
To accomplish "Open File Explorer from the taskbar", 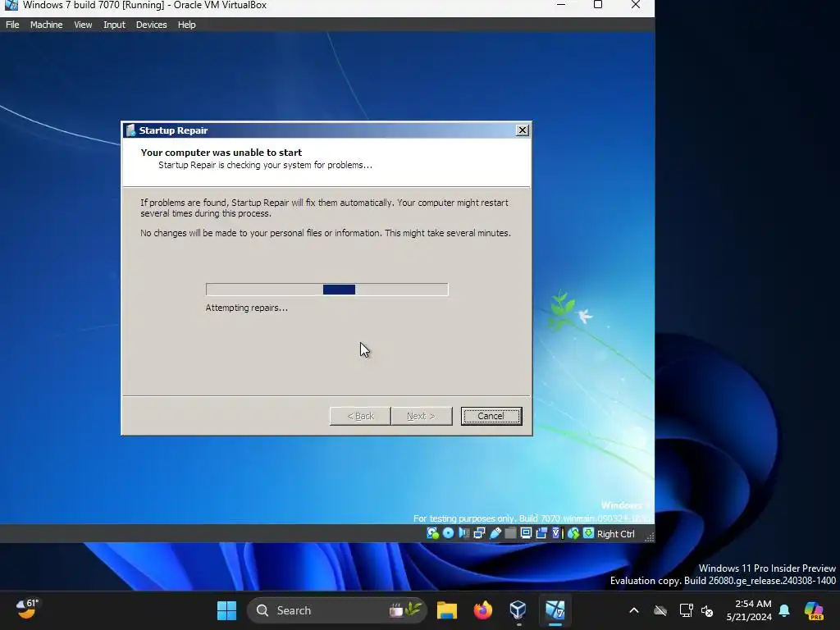I will click(447, 610).
